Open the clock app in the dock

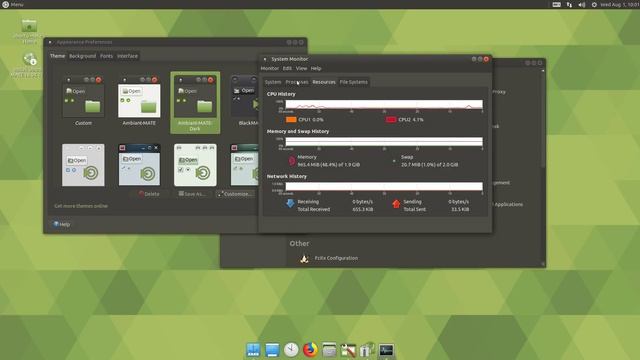coord(291,350)
